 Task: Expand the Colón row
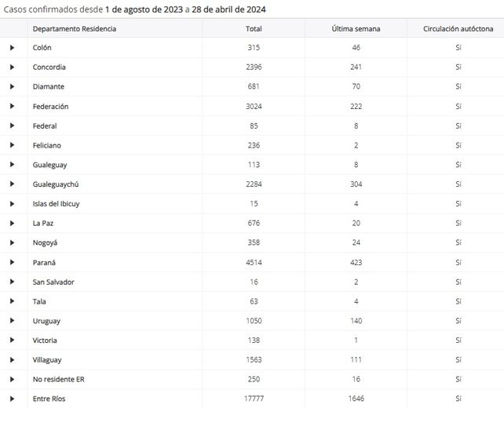[12, 48]
